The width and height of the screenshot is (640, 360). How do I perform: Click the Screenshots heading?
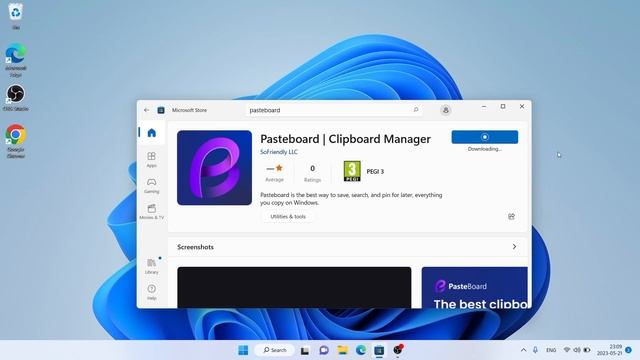click(x=195, y=247)
